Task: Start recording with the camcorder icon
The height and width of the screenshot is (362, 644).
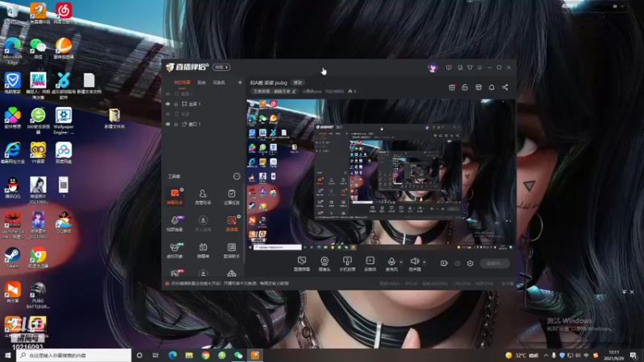Action: tap(444, 263)
